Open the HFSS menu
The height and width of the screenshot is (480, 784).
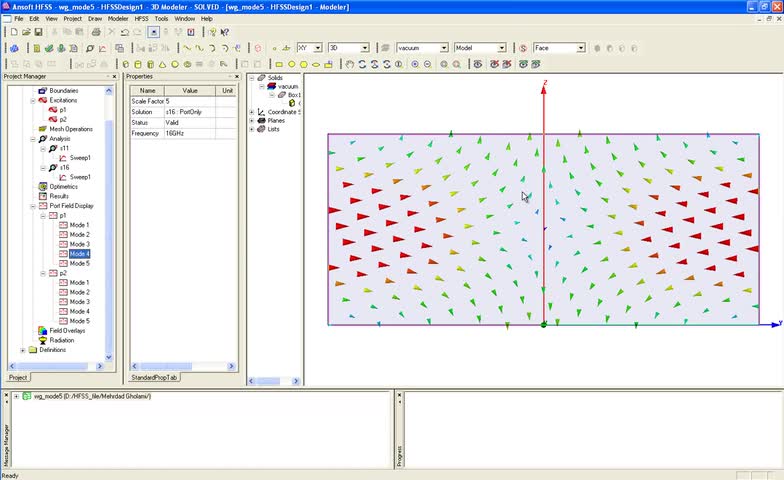pos(140,18)
